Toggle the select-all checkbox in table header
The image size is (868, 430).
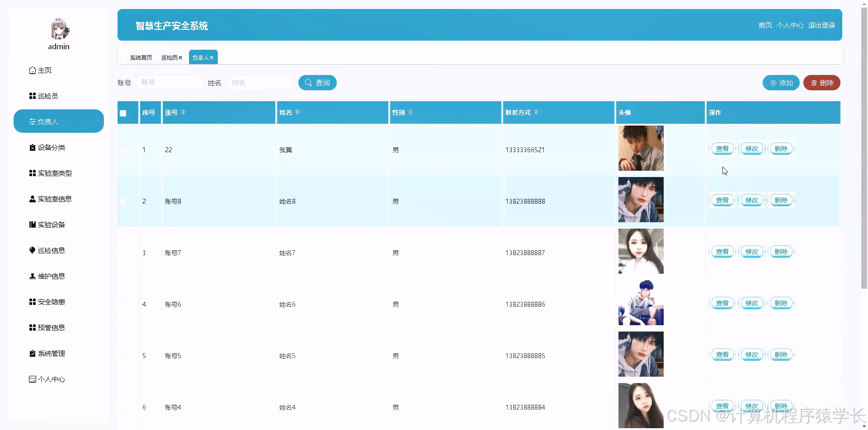pyautogui.click(x=123, y=113)
